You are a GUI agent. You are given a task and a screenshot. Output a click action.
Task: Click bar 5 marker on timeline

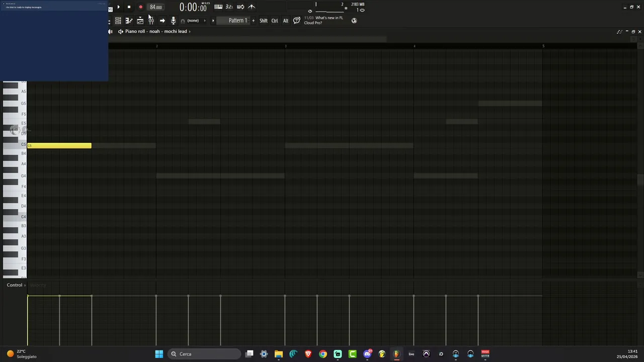tap(543, 46)
